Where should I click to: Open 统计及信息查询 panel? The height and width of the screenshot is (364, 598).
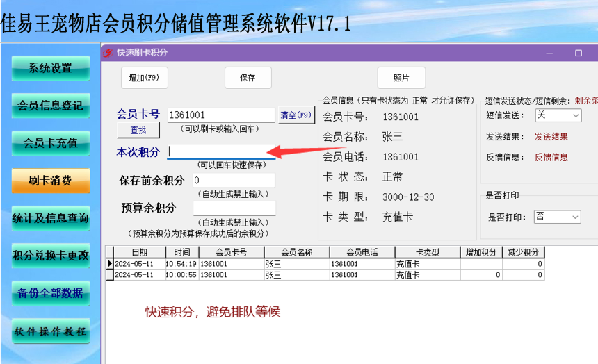coord(51,218)
